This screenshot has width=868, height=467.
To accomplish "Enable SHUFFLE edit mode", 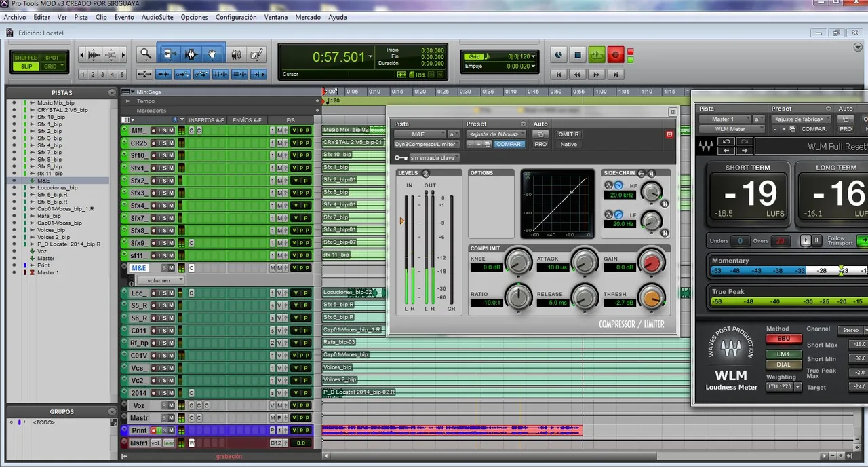I will (x=26, y=58).
